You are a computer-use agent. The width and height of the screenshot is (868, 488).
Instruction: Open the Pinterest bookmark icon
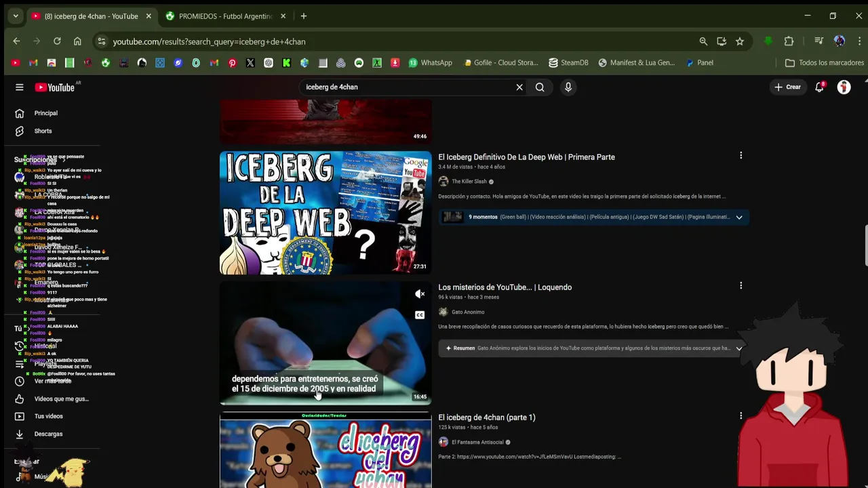(232, 62)
